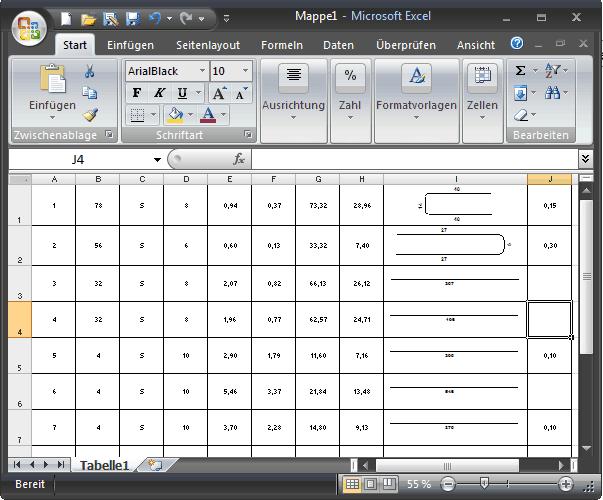Toggle italic K formatting
Screen dimensions: 603x500
coord(160,93)
